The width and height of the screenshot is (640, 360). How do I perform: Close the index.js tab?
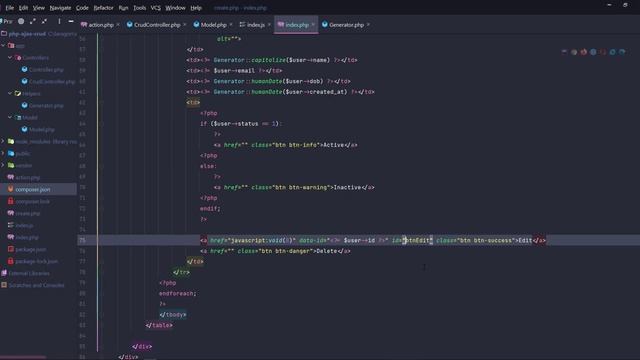269,25
